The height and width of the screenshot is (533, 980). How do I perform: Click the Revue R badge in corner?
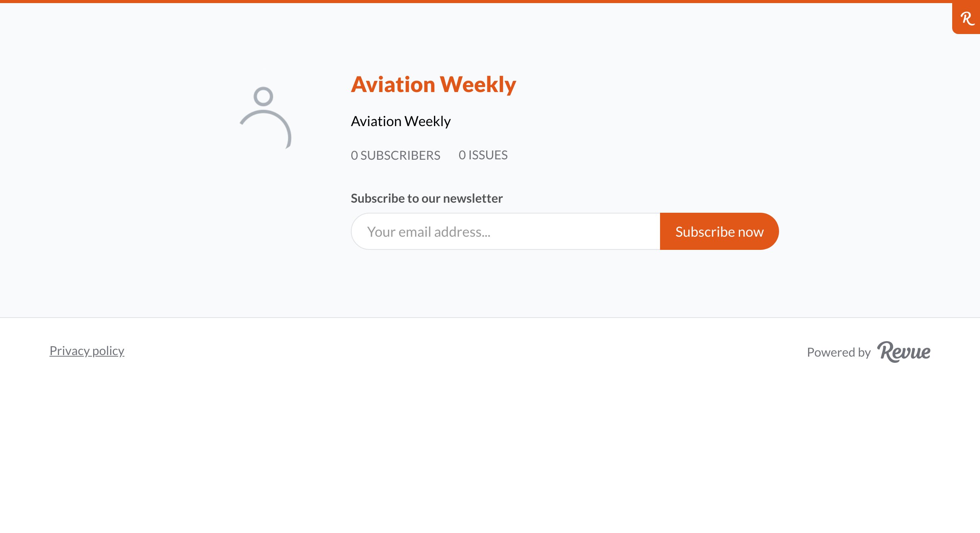[x=966, y=18]
